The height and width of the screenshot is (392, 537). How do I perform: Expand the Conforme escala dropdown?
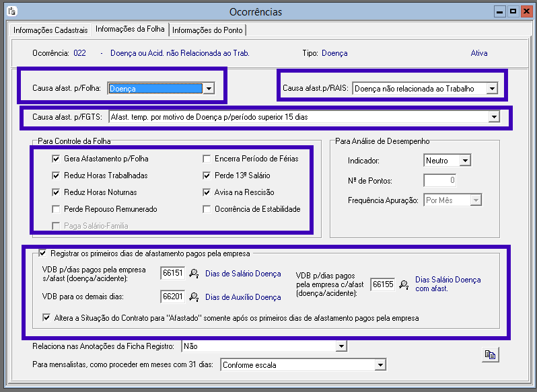pyautogui.click(x=381, y=365)
